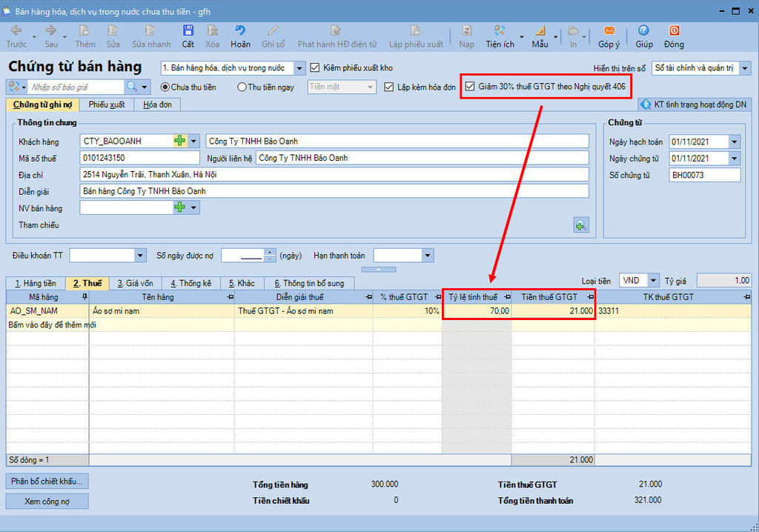Send feedback with Góp ý icon
The width and height of the screenshot is (759, 532).
[x=609, y=31]
